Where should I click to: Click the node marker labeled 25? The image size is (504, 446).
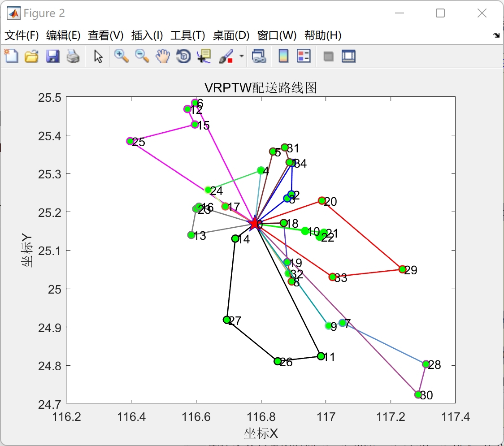tap(130, 141)
